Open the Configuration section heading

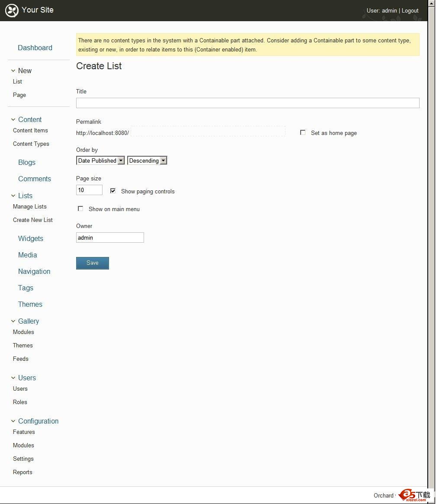(x=38, y=421)
